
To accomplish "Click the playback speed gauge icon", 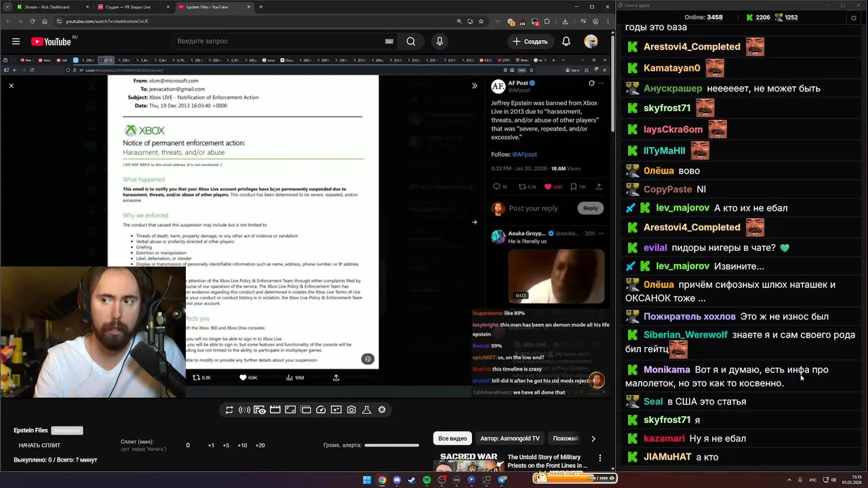I will [321, 410].
